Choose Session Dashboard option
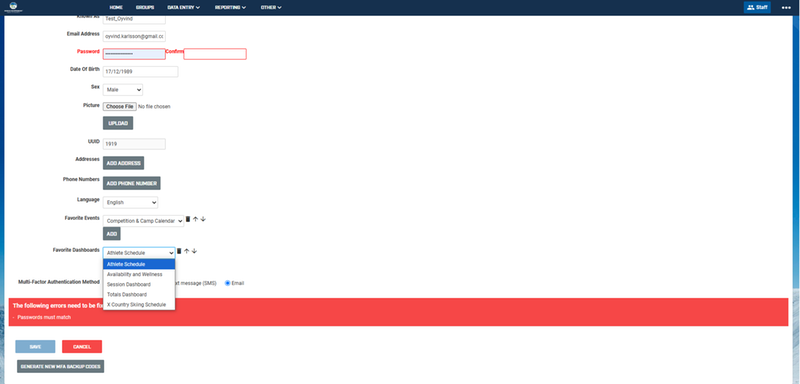 (139, 285)
